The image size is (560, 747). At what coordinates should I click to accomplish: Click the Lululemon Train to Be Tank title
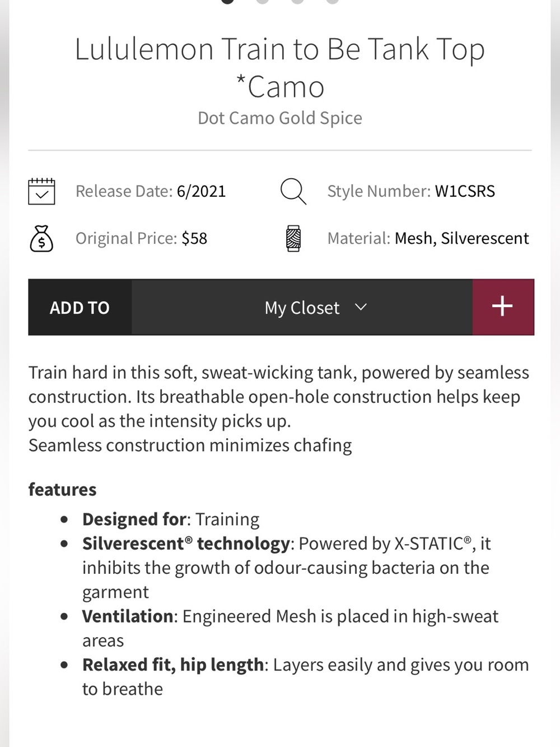(280, 68)
